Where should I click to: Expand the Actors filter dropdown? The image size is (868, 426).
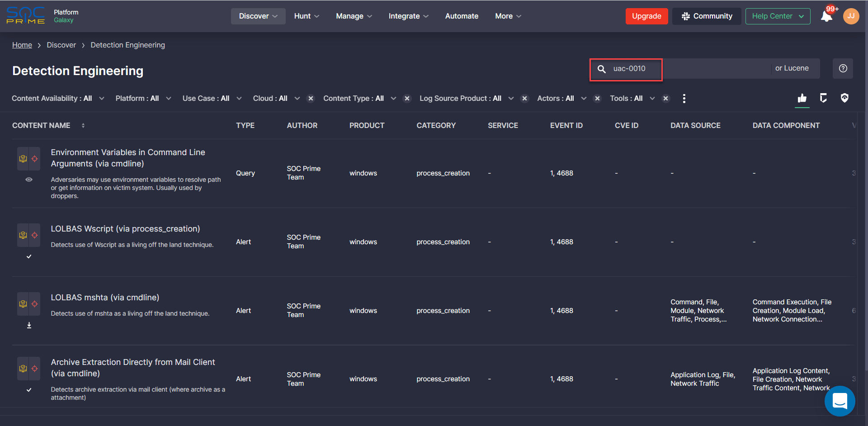pyautogui.click(x=562, y=99)
